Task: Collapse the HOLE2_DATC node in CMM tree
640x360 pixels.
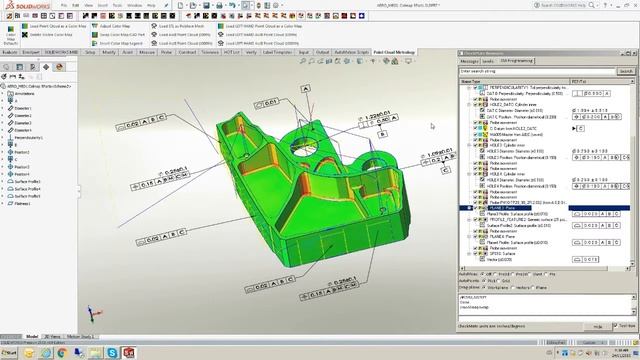Action: [x=469, y=105]
